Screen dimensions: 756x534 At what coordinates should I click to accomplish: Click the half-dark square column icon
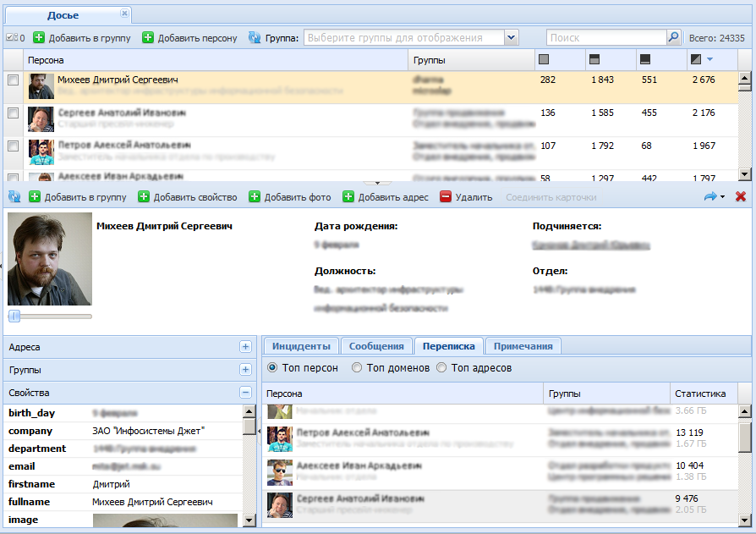click(x=594, y=59)
